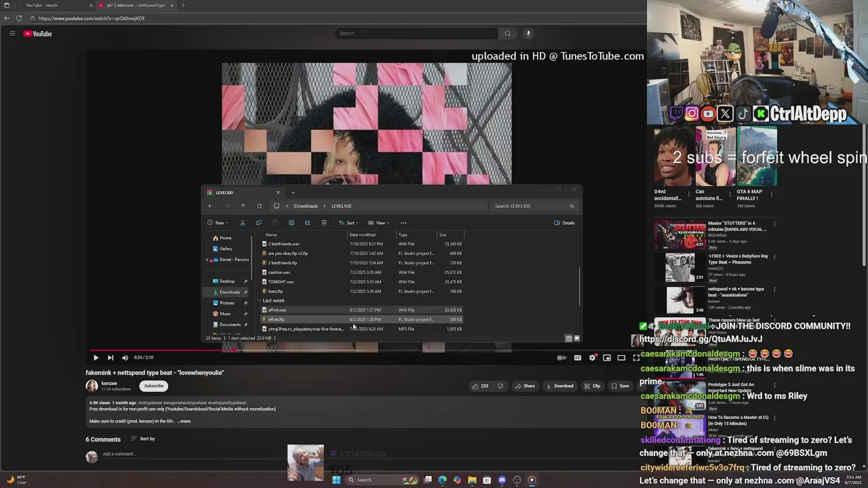This screenshot has width=868, height=488.
Task: Open Microsoft Edge from the taskbar
Action: (x=442, y=480)
